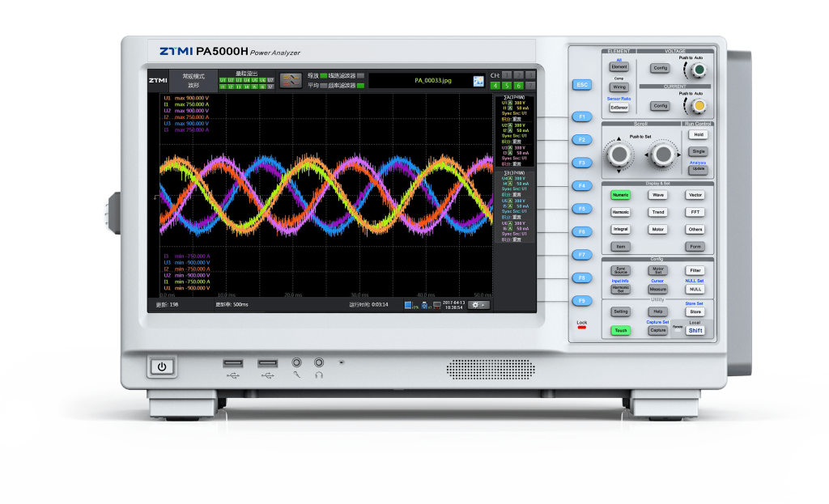Viewport: 829px width, 504px height.
Task: Open the Others display options
Action: (x=695, y=229)
